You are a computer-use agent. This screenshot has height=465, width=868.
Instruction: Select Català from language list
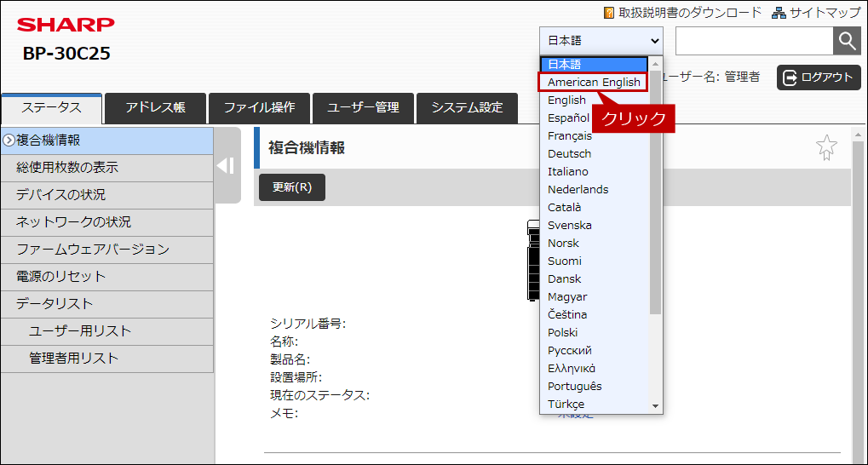click(594, 207)
